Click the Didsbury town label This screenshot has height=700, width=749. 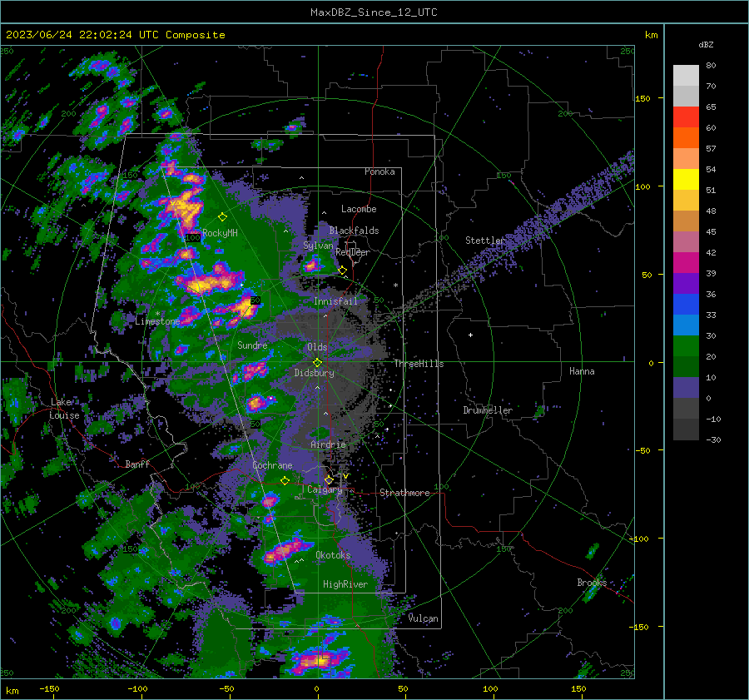point(314,373)
